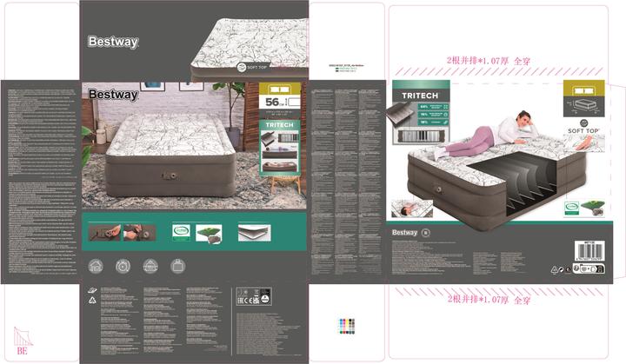Click the small layered sheet icon on the bottom flap
Viewport: 626px width, 364px height.
(x=93, y=290)
